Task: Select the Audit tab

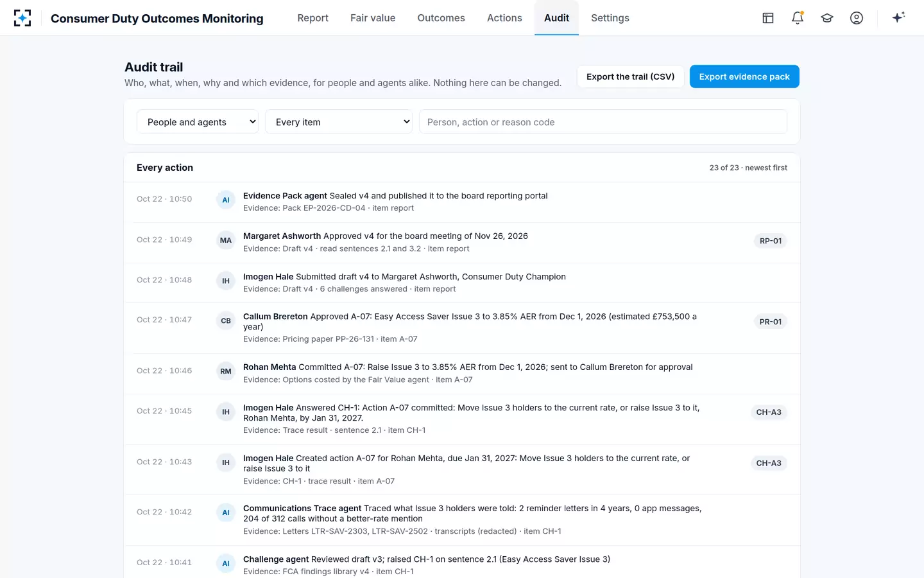Action: pyautogui.click(x=556, y=18)
